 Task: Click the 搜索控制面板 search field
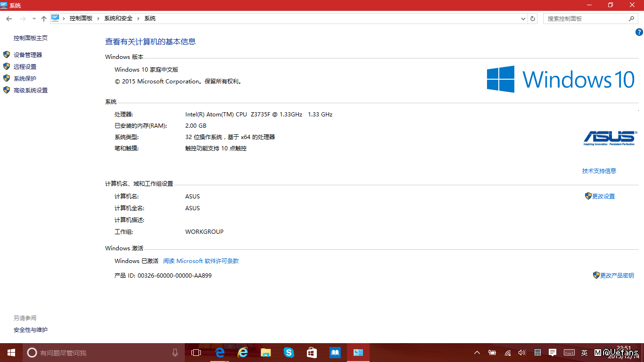pos(587,18)
